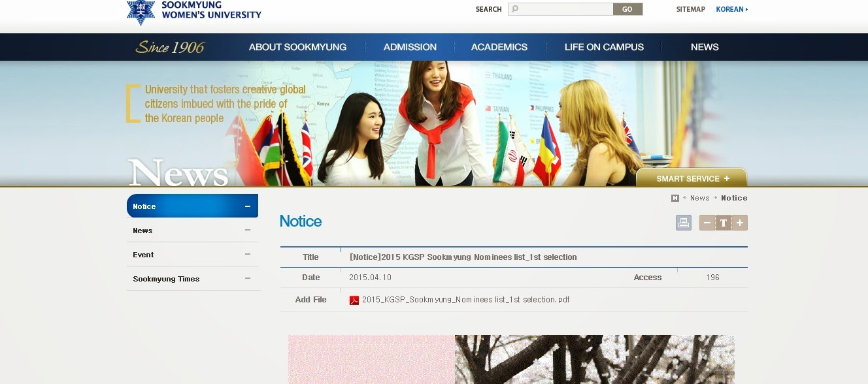Open the SITEMAP link

(690, 9)
